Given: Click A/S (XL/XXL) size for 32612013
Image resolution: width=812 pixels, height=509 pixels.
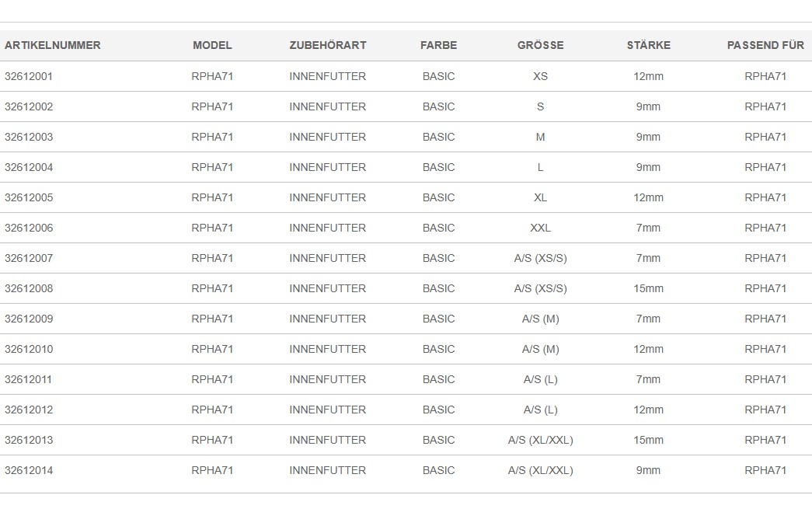Looking at the screenshot, I should pyautogui.click(x=540, y=440).
